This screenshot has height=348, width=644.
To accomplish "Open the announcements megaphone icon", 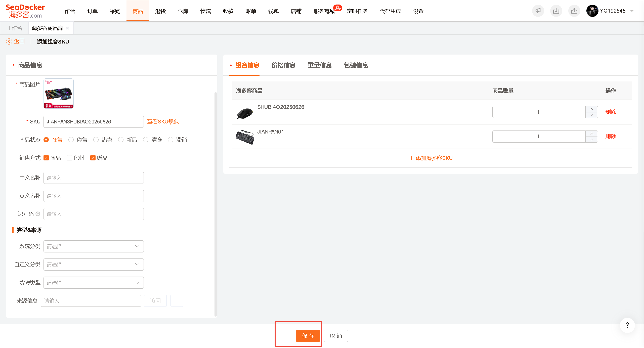I will (x=538, y=11).
